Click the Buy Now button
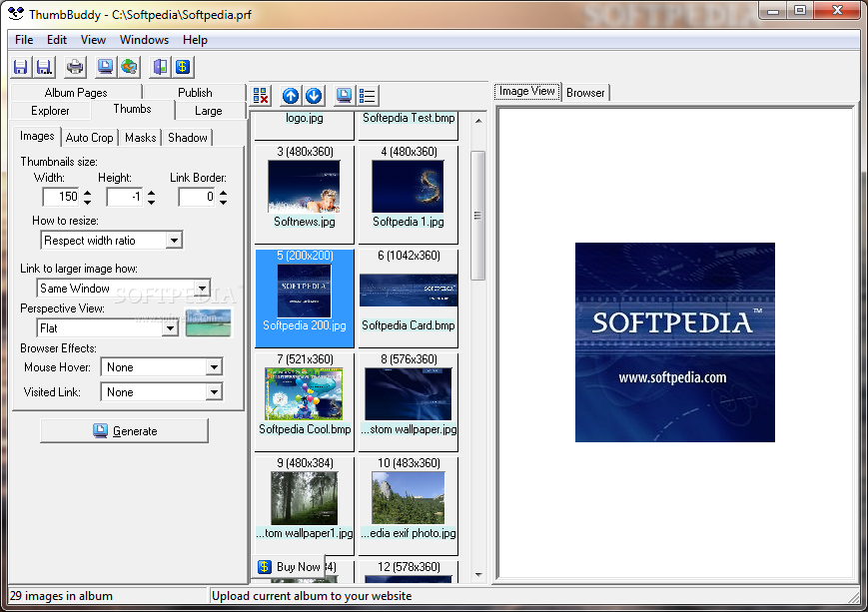The height and width of the screenshot is (612, 868). (x=289, y=567)
